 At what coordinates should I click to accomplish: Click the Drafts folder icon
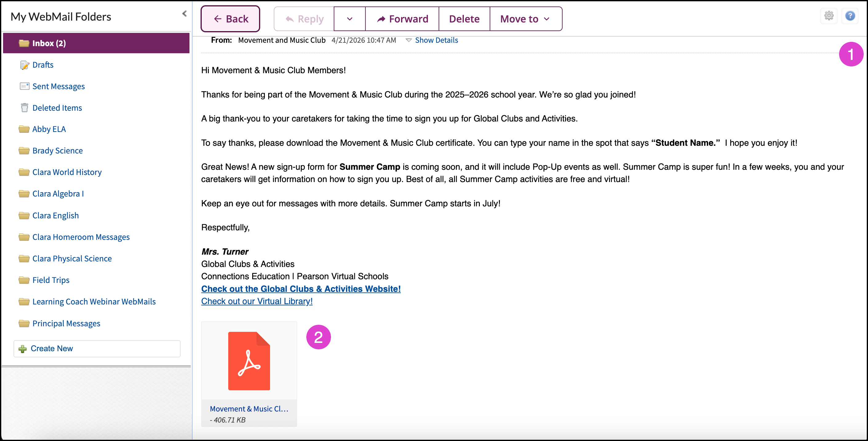(24, 65)
